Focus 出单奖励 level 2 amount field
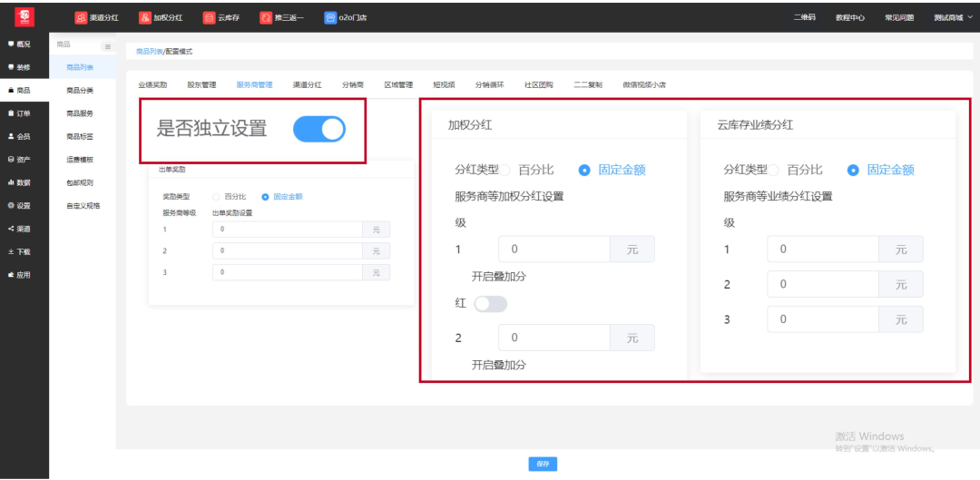980x480 pixels. [x=288, y=251]
